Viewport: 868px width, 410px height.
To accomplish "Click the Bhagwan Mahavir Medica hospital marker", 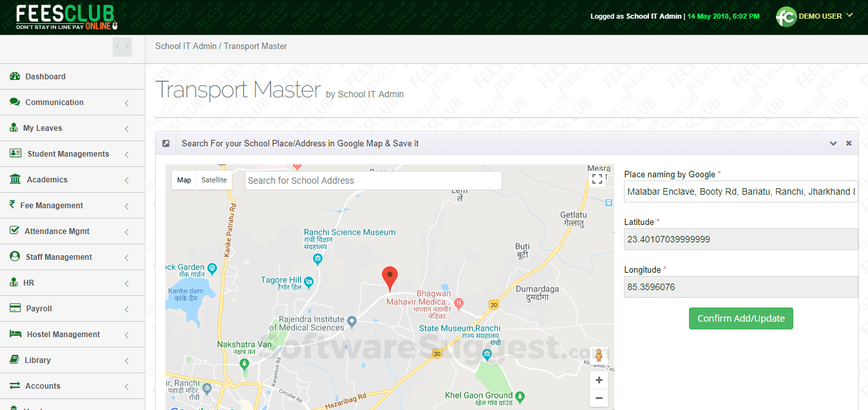I will pos(458,302).
